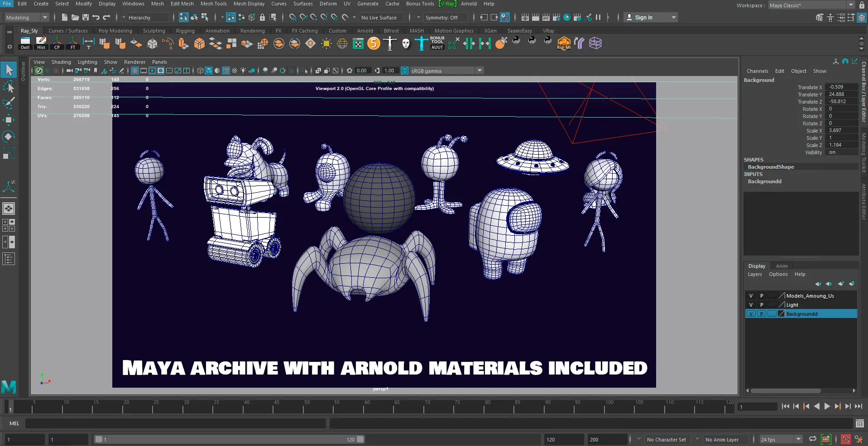Switch to the Poly Modeling shelf tab
Viewport: 868px width, 446px height.
point(115,31)
